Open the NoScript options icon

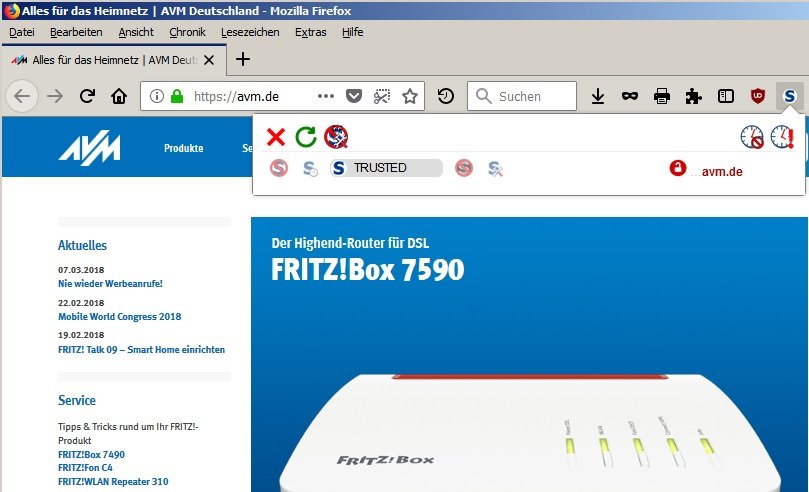point(336,137)
